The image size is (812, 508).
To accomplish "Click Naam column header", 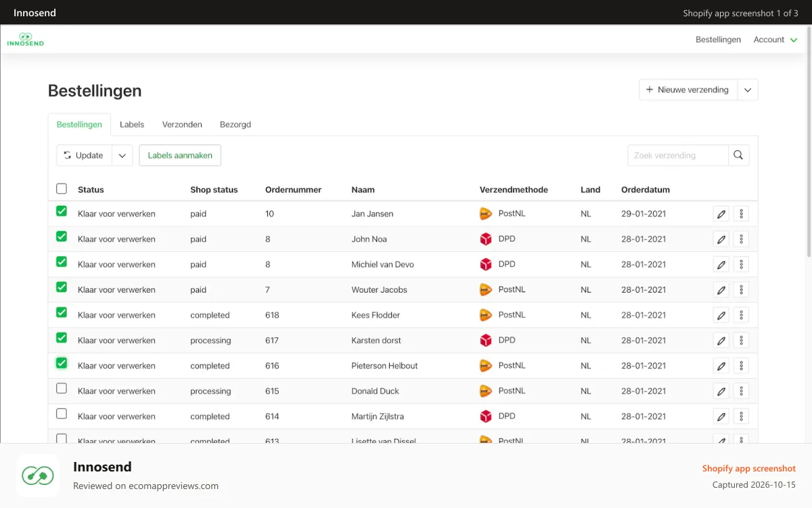I will tap(363, 190).
